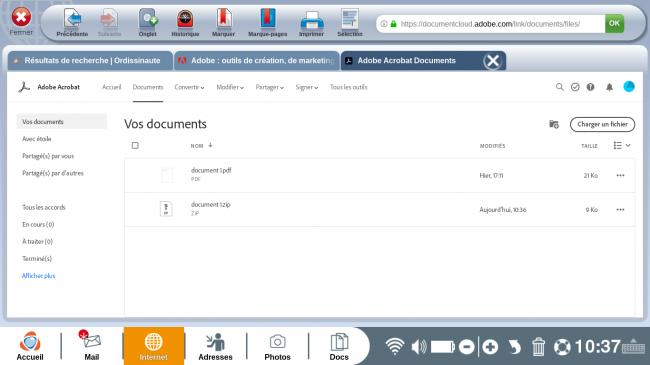Open a new tab with Onglet
Screen dimensions: 650x365
pyautogui.click(x=148, y=22)
